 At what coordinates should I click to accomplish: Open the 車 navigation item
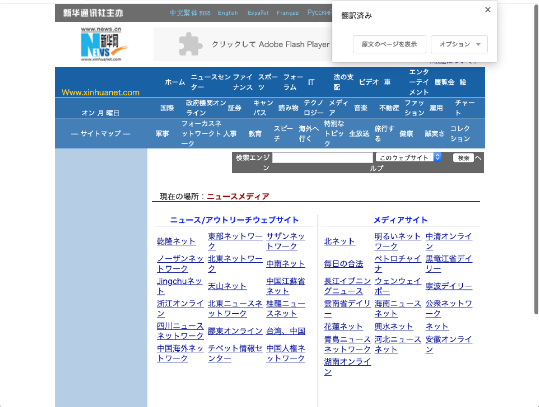pos(387,82)
